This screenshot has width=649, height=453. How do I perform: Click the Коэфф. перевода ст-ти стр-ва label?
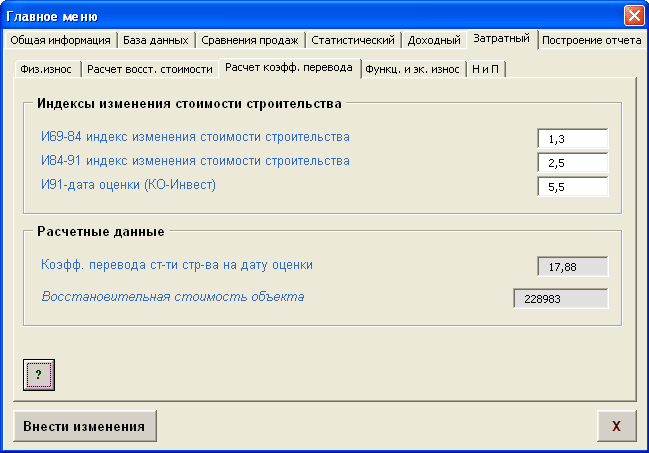(177, 265)
